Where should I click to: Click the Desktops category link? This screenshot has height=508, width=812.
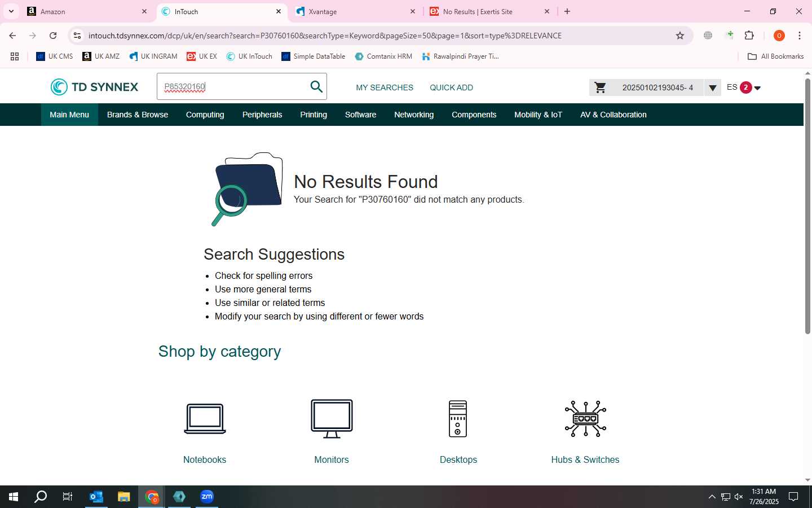tap(458, 459)
